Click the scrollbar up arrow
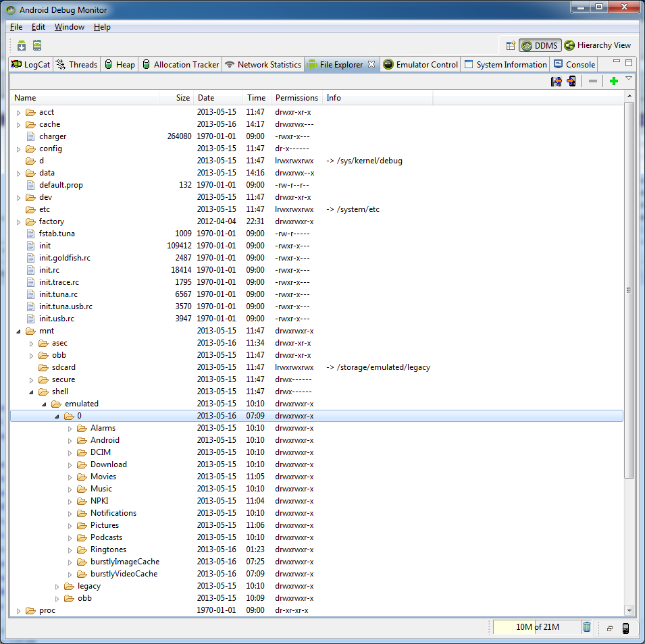Image resolution: width=645 pixels, height=644 pixels. tap(629, 96)
